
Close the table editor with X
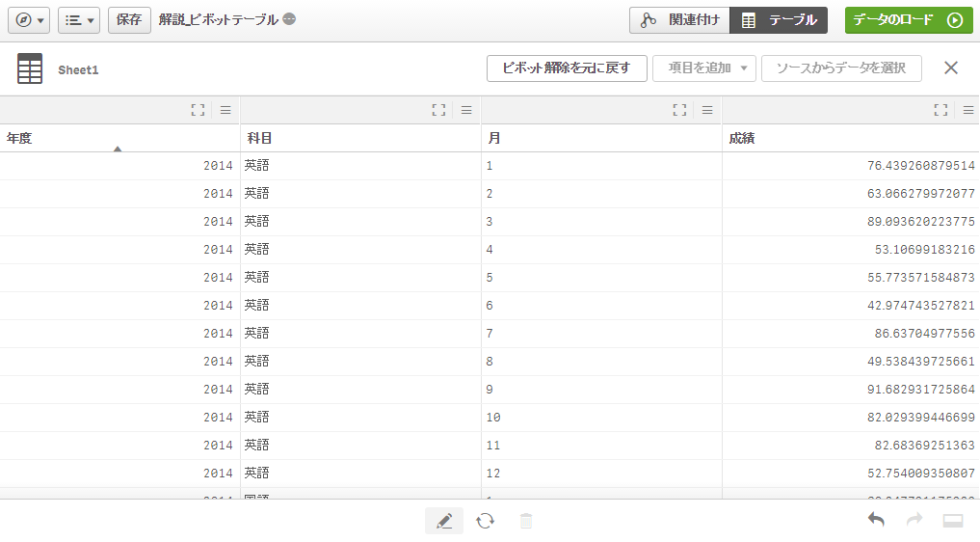point(950,68)
